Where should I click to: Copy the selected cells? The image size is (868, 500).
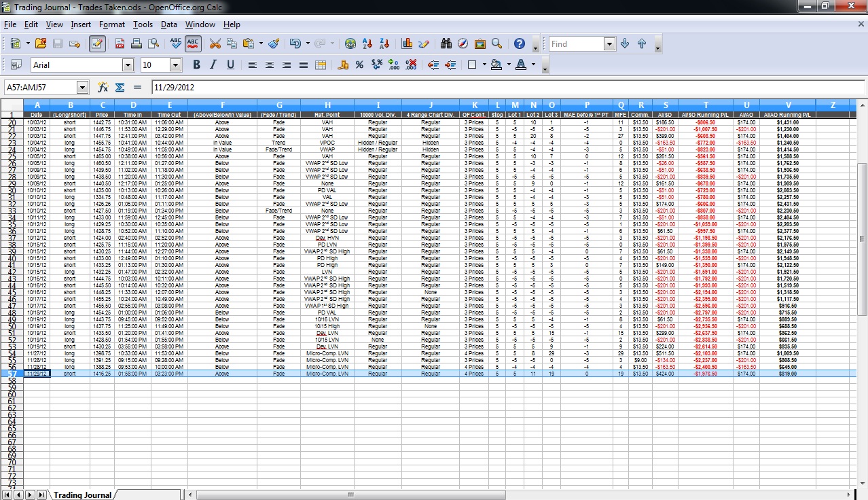click(x=232, y=43)
